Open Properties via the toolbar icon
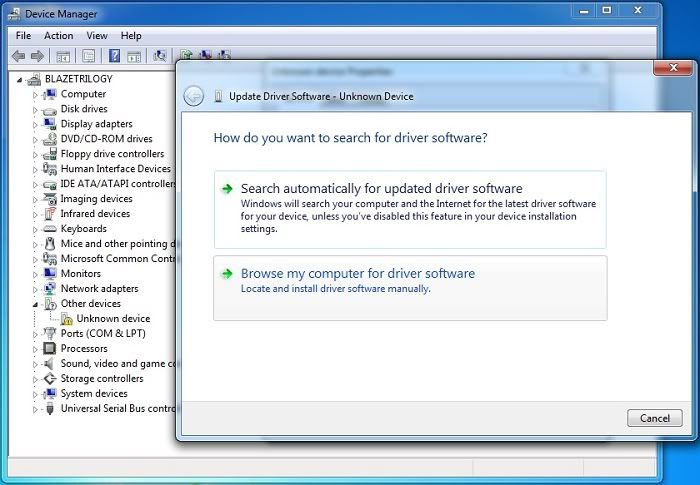 (x=88, y=56)
